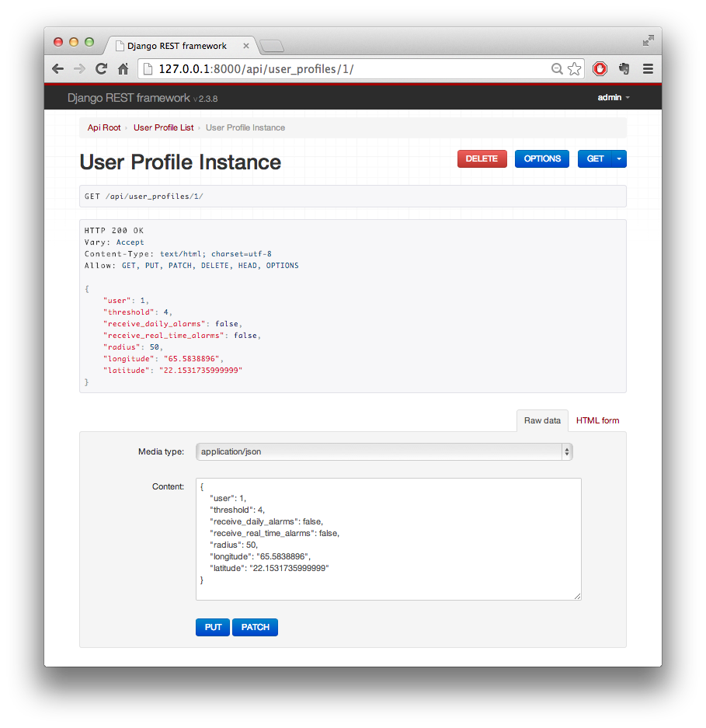Screen dimensions: 706x728
Task: Reload the page with the refresh icon
Action: (101, 68)
